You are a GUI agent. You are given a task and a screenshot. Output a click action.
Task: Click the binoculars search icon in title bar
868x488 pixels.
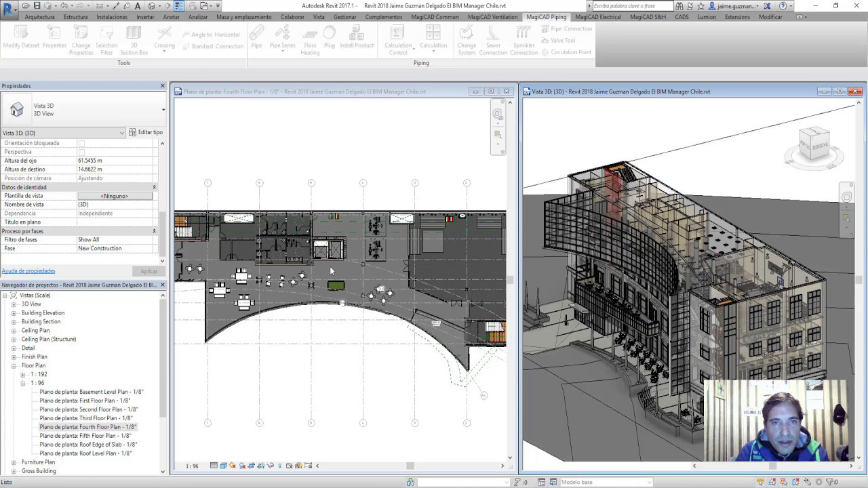point(679,6)
